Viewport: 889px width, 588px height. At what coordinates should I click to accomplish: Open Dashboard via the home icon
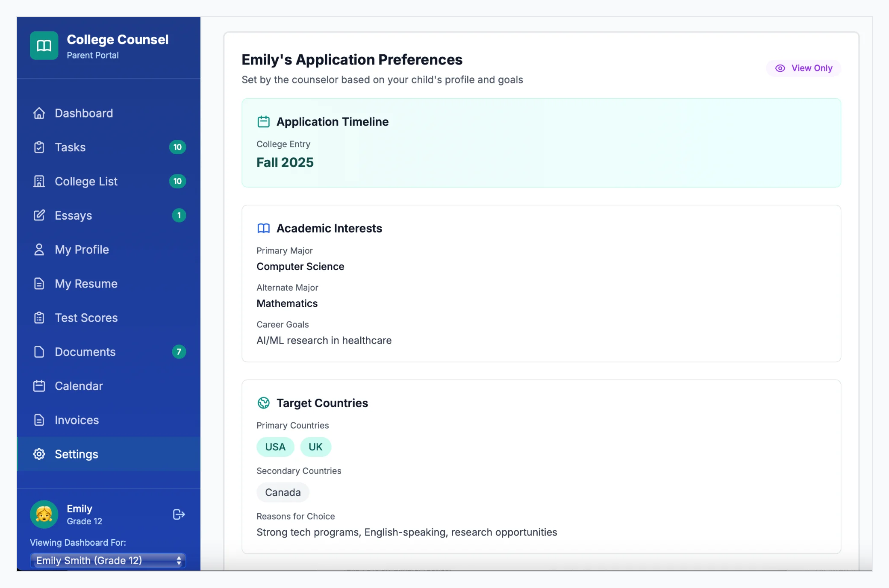(39, 113)
